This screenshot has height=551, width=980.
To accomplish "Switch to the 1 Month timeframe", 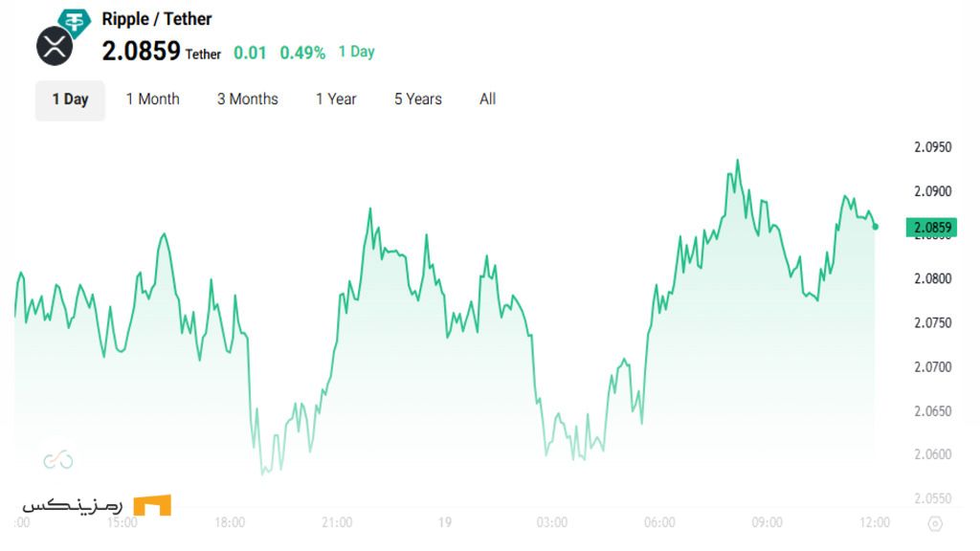I will pyautogui.click(x=153, y=99).
